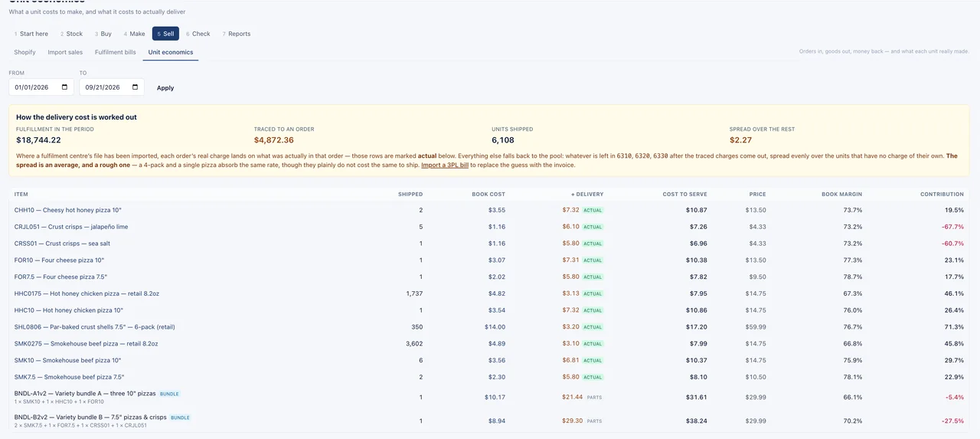The width and height of the screenshot is (980, 439).
Task: Select the $31.61 cost to serve value
Action: point(697,398)
